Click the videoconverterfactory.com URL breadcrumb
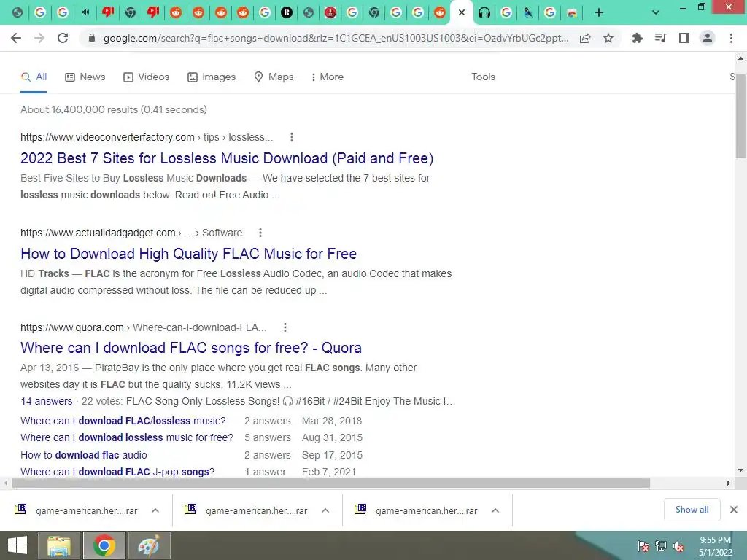Image resolution: width=747 pixels, height=560 pixels. [x=147, y=137]
